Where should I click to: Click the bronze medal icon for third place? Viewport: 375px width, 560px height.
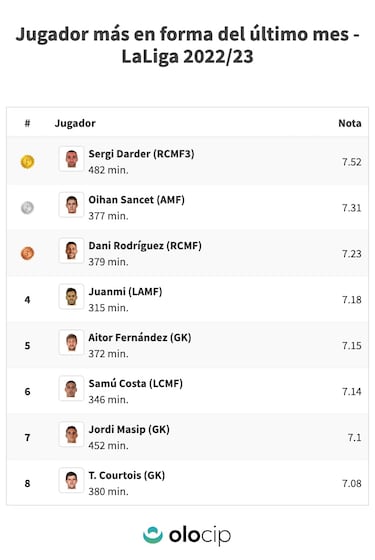28,253
